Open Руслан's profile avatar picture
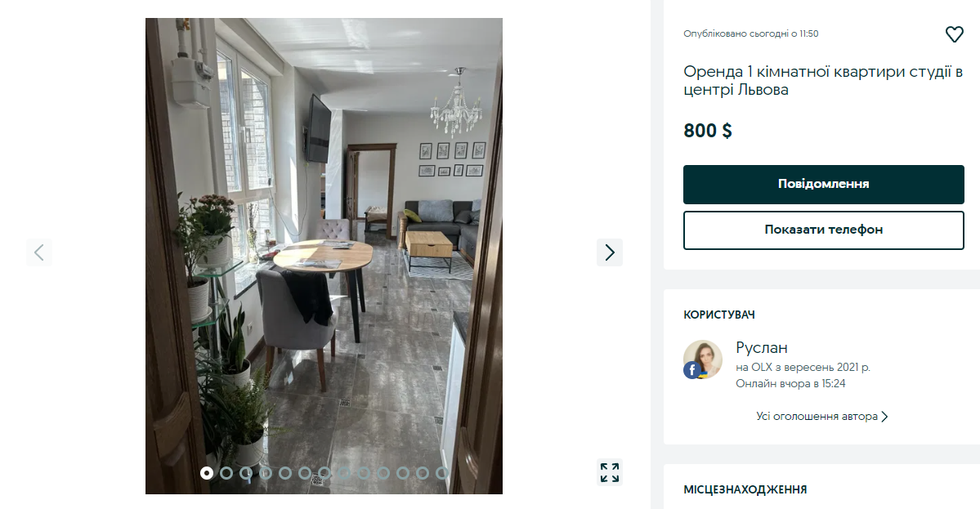Viewport: 980px width, 509px height. tap(703, 359)
